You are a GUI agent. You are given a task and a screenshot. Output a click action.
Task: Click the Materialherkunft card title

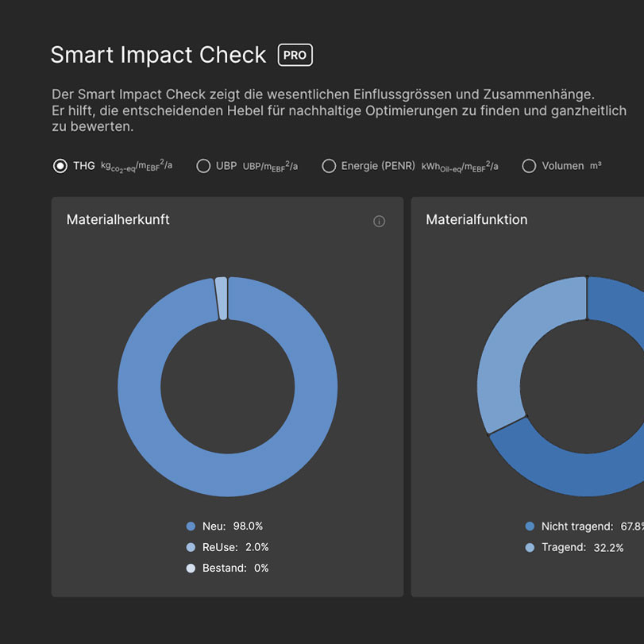[118, 219]
